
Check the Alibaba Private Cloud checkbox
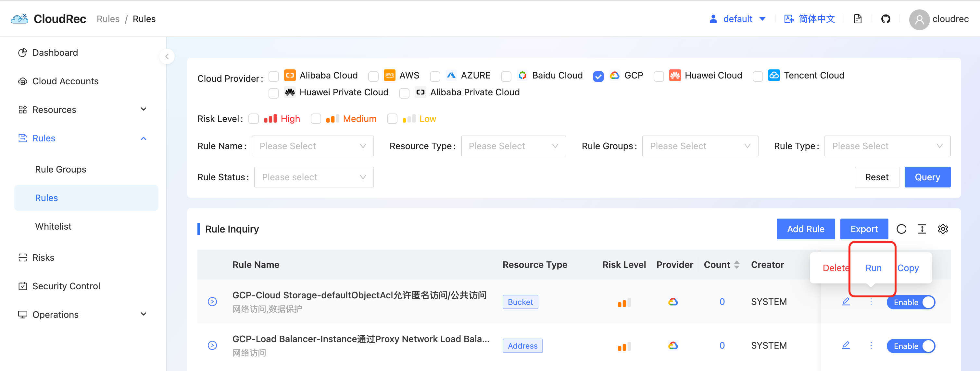coord(404,93)
